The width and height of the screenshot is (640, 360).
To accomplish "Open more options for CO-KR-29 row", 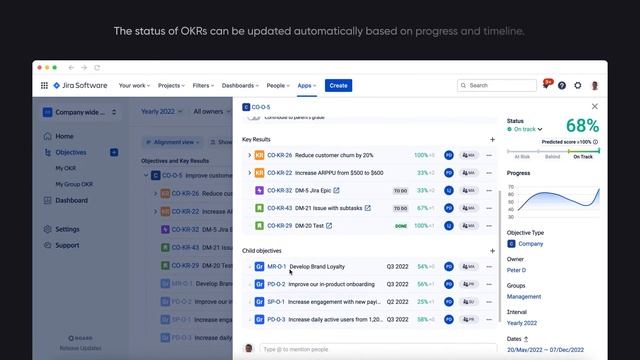I will pyautogui.click(x=489, y=226).
